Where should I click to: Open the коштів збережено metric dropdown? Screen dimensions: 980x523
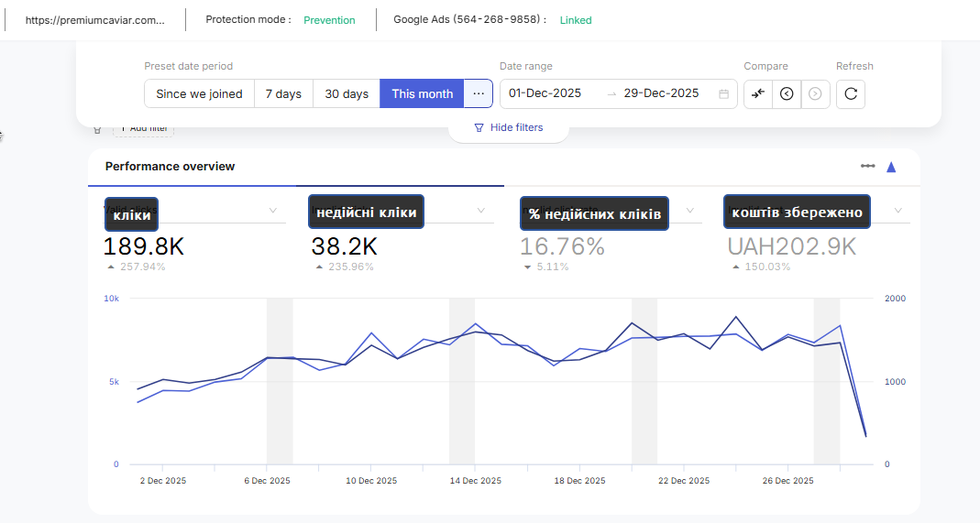pos(898,211)
